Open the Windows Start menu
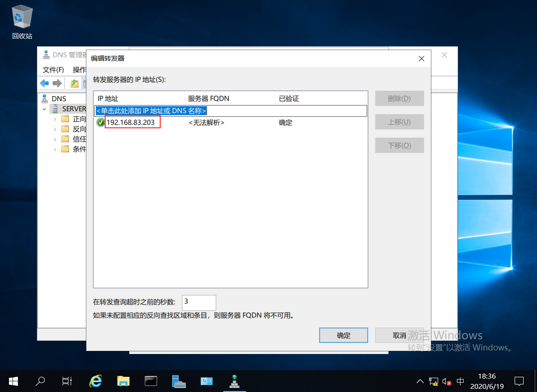The image size is (537, 392). coord(13,381)
